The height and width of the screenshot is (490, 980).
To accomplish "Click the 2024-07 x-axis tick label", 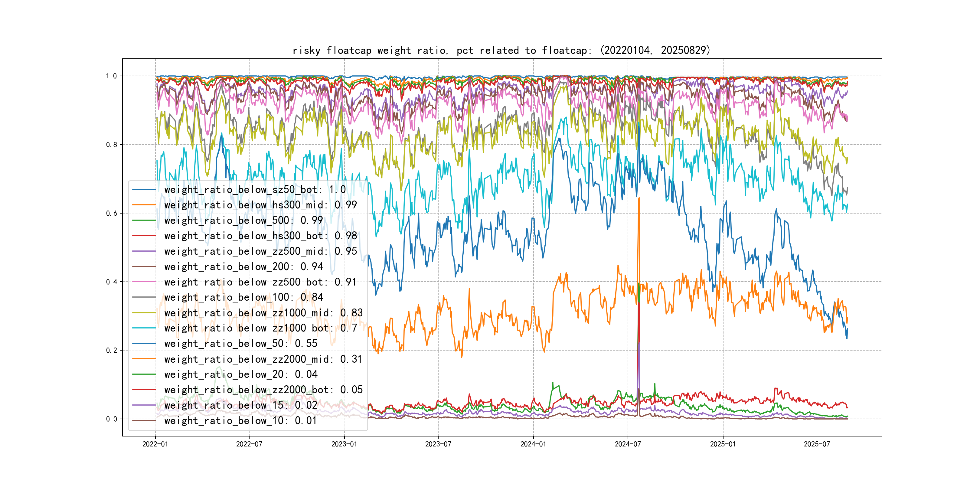I will (628, 444).
